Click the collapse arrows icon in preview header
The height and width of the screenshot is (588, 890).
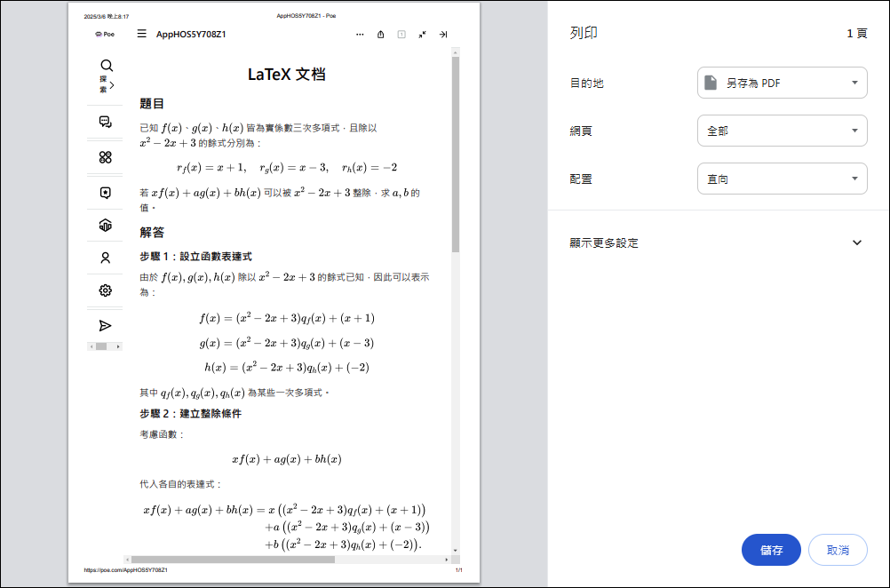tap(422, 35)
